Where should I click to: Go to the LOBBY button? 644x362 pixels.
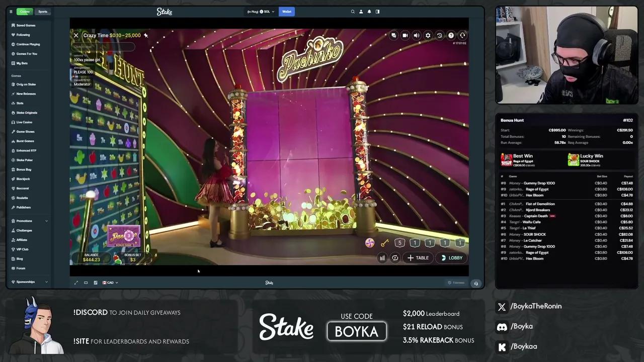(x=451, y=258)
